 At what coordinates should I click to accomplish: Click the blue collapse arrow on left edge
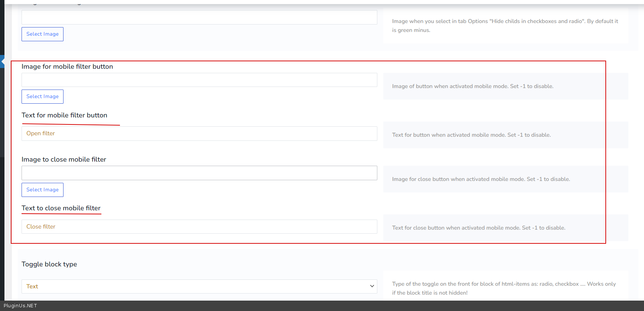click(2, 61)
